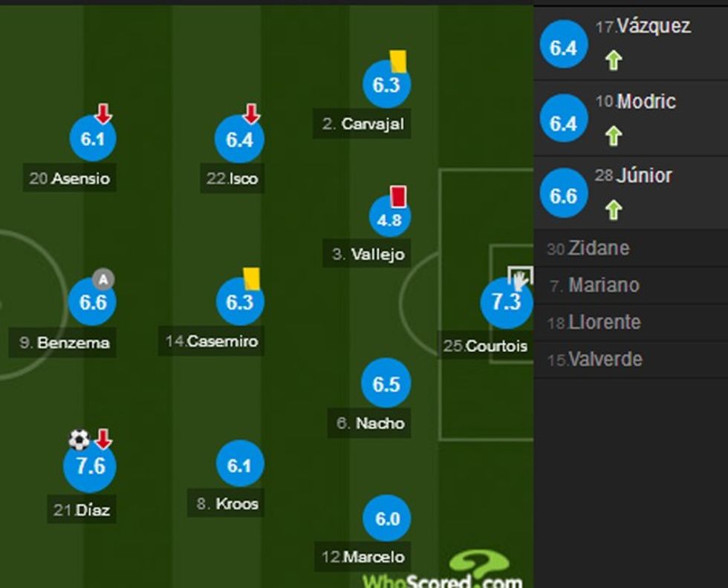Click Modric's green substituted-on arrow
The height and width of the screenshot is (588, 728).
coord(613,136)
